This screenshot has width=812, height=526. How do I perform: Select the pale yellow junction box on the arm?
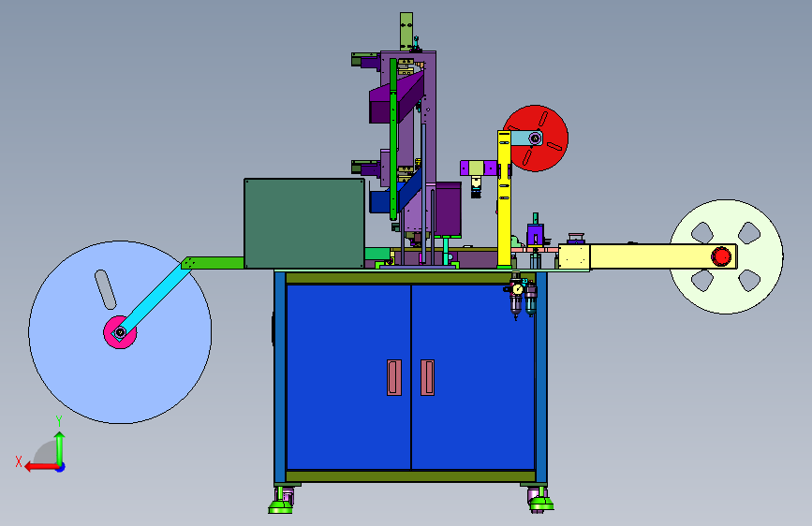tap(574, 256)
